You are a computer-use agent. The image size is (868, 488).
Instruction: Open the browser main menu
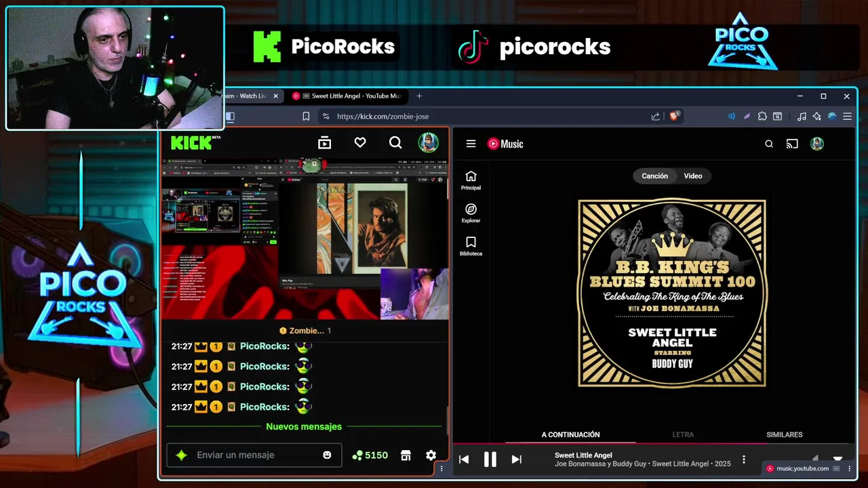tap(847, 117)
